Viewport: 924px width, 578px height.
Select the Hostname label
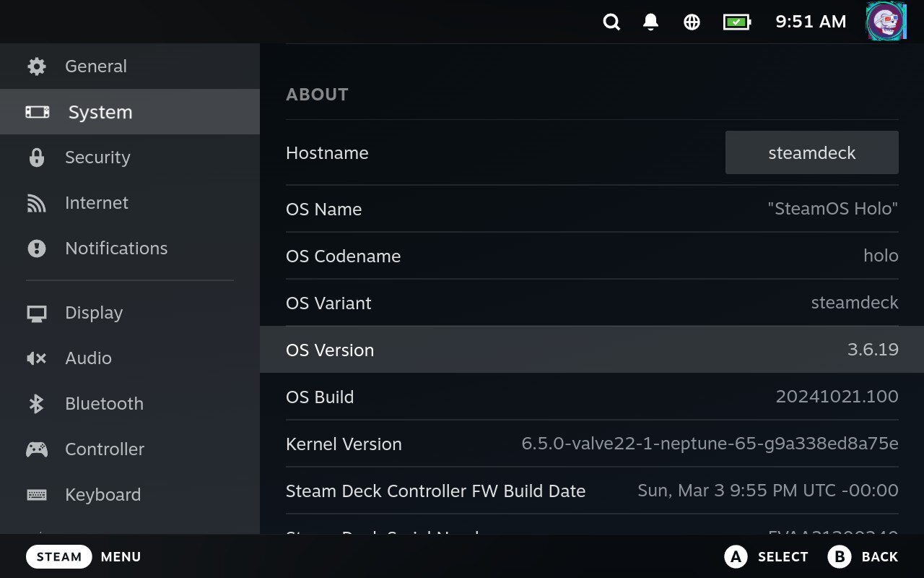327,153
